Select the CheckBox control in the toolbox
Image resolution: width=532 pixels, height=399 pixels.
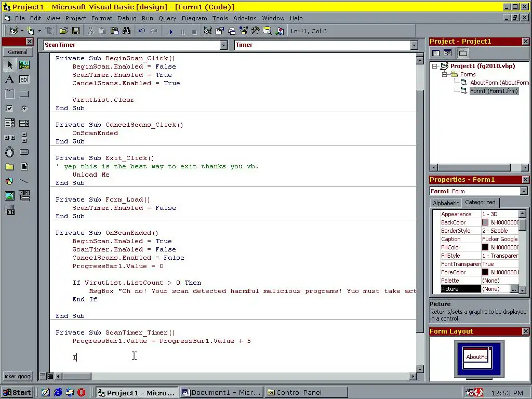10,109
